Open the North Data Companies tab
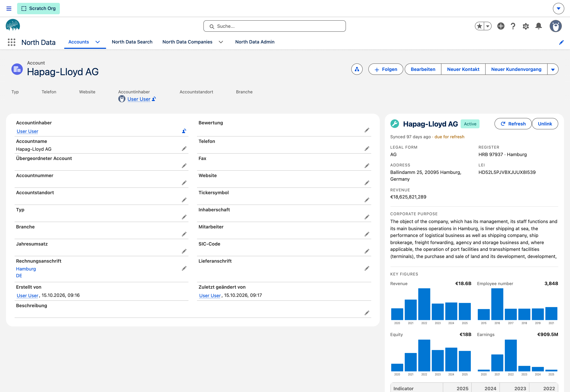The width and height of the screenshot is (570, 392). pos(187,42)
